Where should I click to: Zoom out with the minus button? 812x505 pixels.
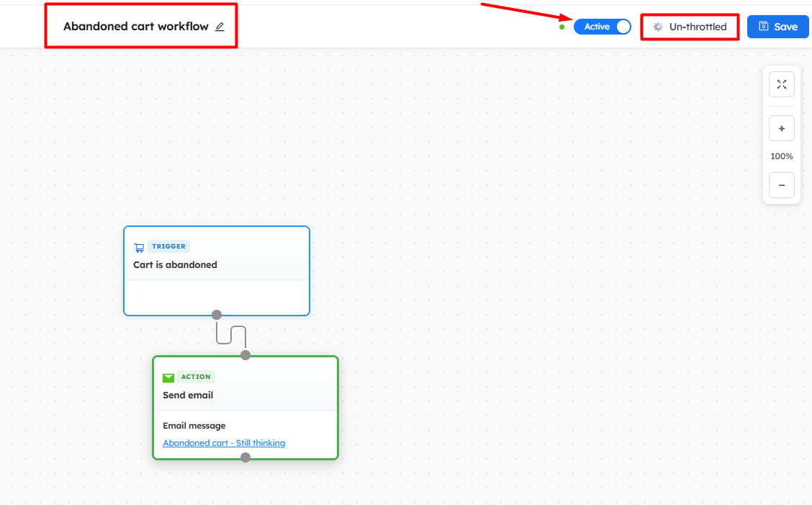[781, 185]
